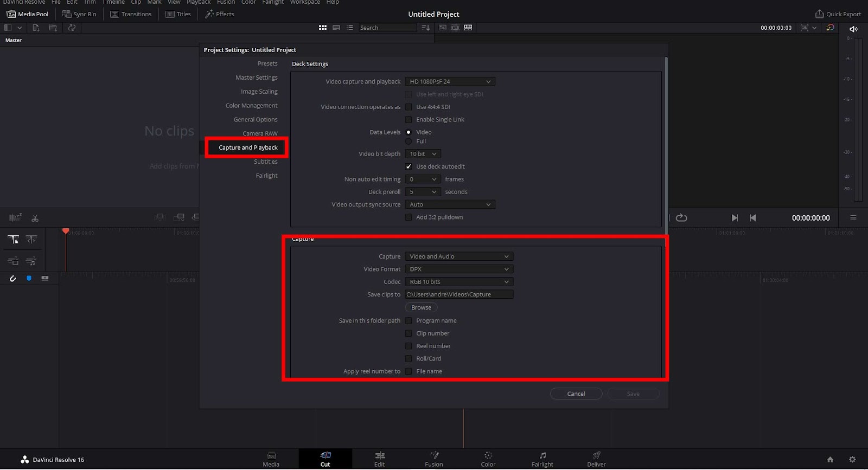
Task: Switch to the Deliver page
Action: [x=596, y=459]
